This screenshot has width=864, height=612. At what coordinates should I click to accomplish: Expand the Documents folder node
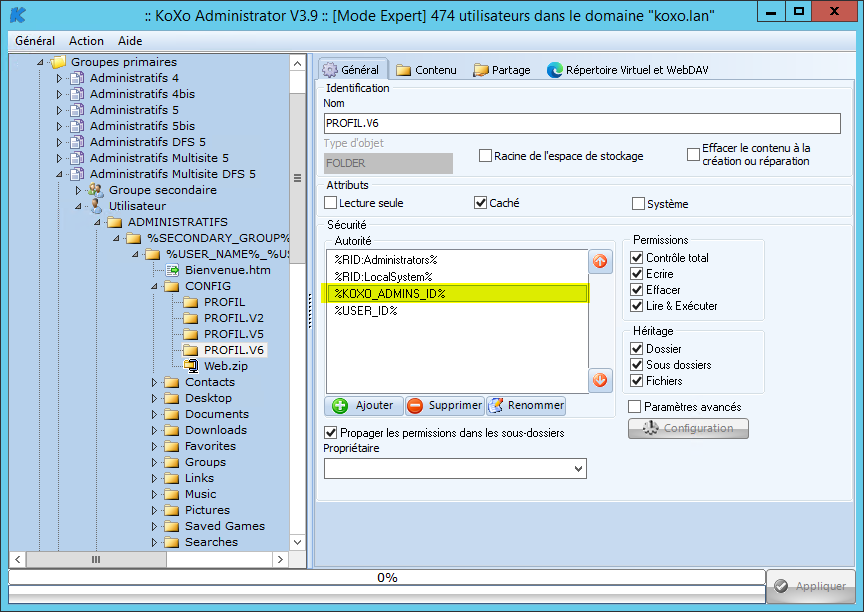154,414
